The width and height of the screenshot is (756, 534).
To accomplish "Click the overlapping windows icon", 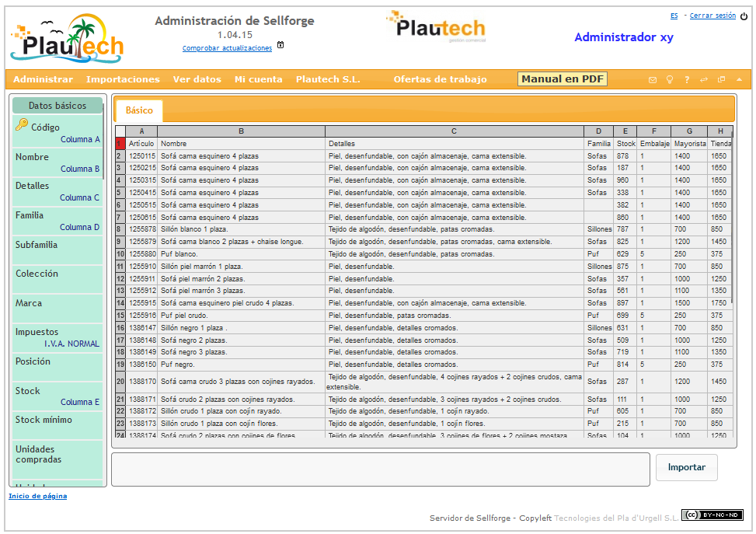I will pyautogui.click(x=721, y=80).
